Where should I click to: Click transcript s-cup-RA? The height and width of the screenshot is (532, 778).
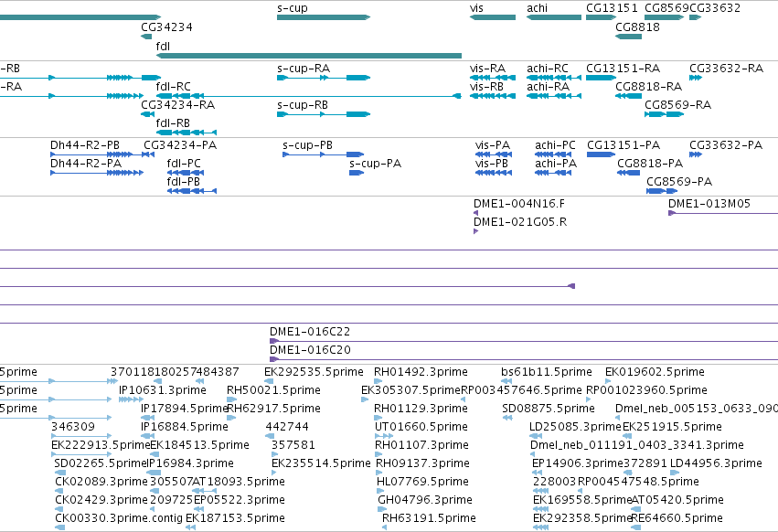coord(324,78)
